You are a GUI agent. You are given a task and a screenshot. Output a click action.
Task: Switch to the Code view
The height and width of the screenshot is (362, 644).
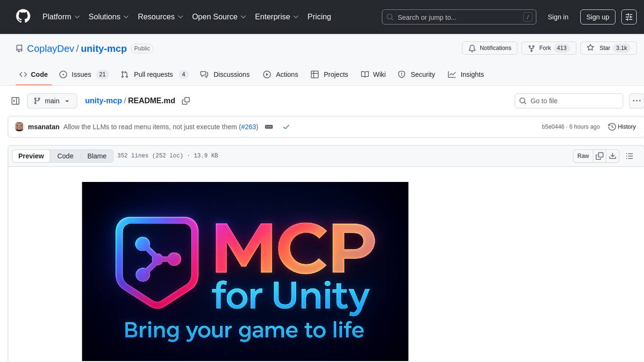click(65, 156)
